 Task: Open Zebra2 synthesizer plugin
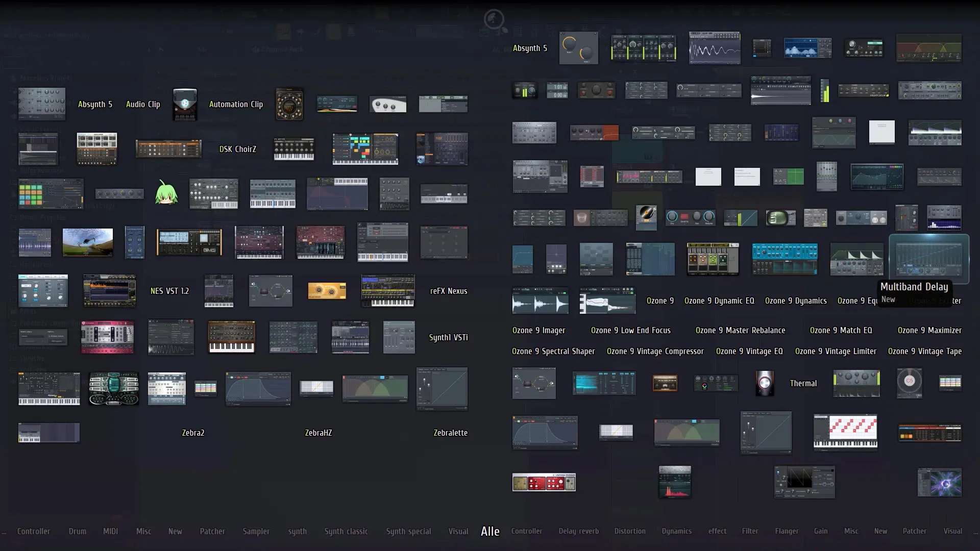click(x=193, y=432)
